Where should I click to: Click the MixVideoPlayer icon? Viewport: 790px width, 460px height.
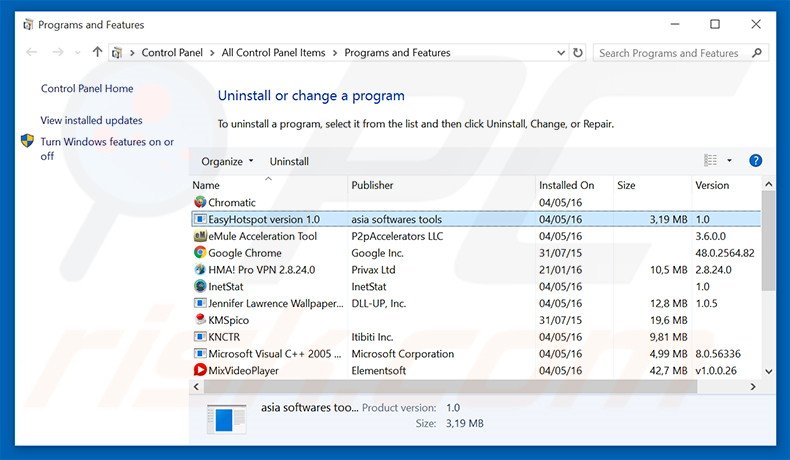coord(200,370)
